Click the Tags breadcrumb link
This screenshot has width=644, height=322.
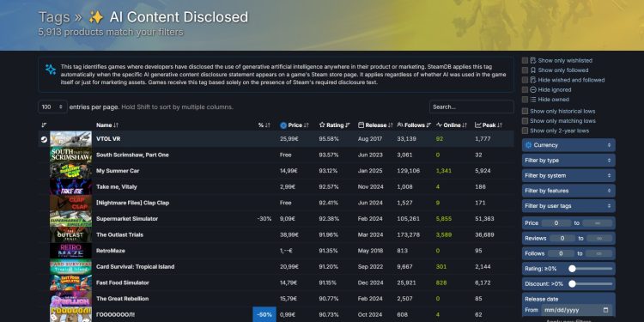click(54, 17)
